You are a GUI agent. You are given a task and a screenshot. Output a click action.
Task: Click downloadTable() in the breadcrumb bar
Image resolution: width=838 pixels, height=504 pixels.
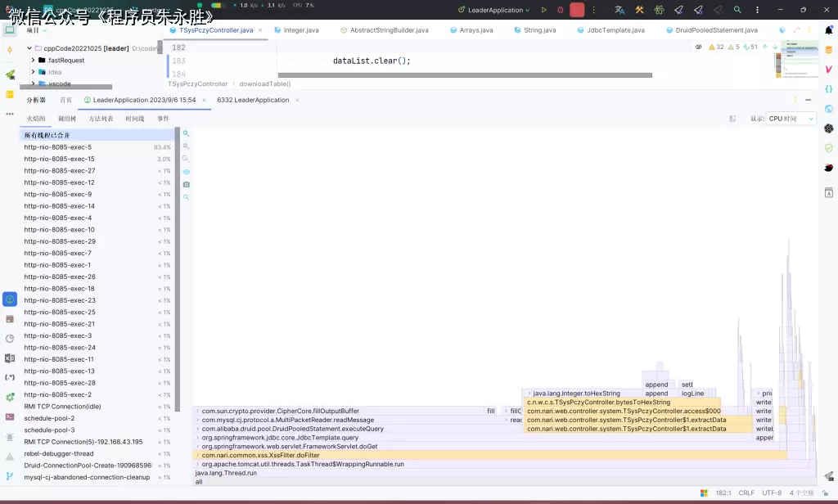click(264, 83)
